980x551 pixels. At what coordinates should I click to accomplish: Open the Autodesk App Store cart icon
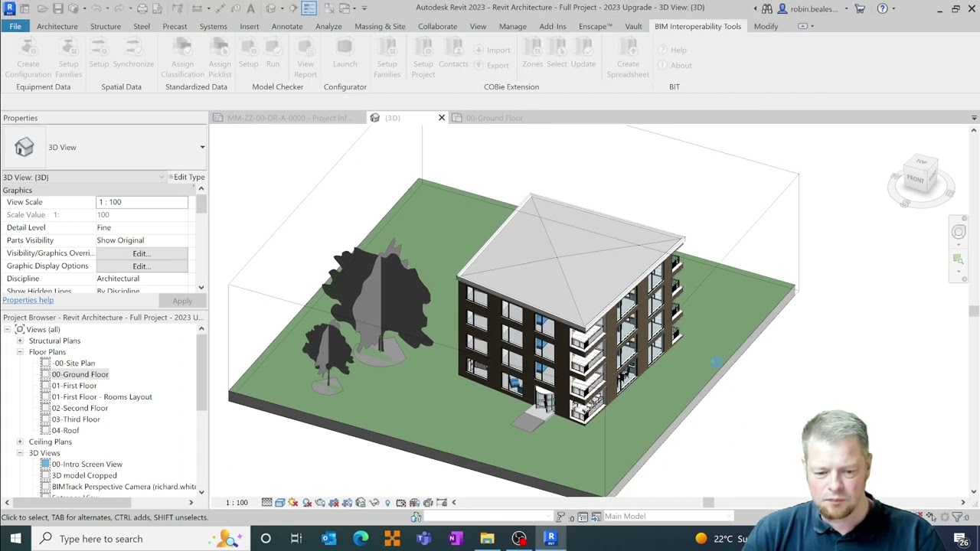(x=860, y=8)
